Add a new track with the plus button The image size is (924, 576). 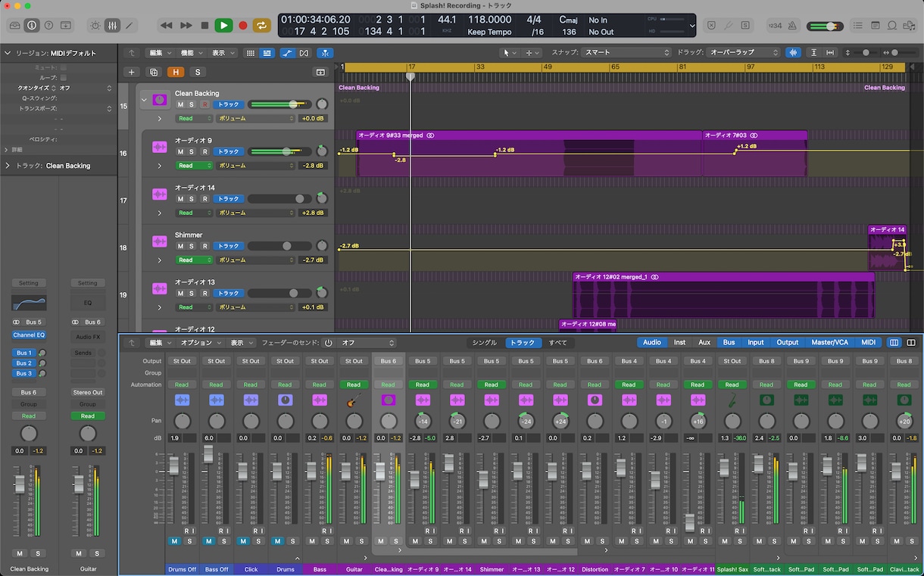click(132, 72)
